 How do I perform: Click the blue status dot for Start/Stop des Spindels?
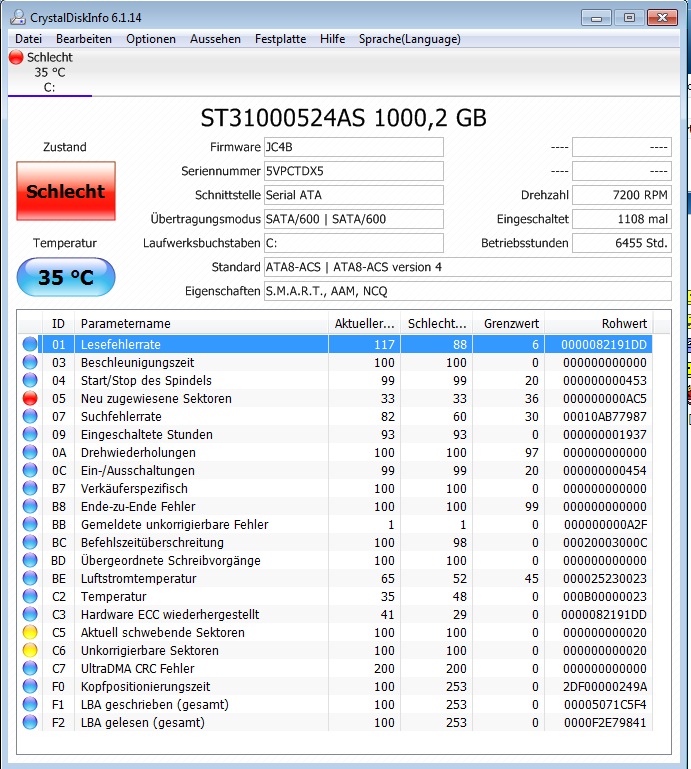point(30,380)
